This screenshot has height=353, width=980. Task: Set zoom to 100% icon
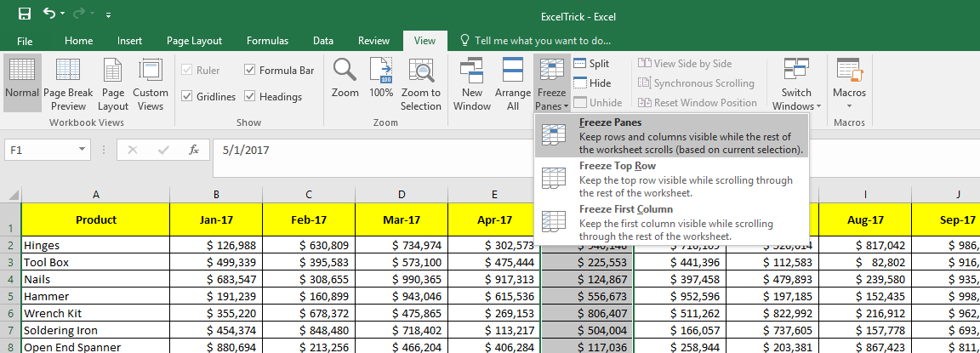[x=381, y=79]
